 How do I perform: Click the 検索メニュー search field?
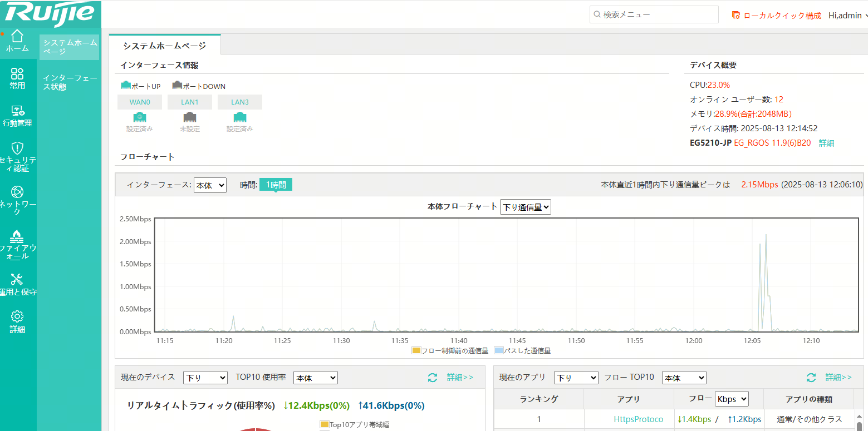(x=654, y=15)
